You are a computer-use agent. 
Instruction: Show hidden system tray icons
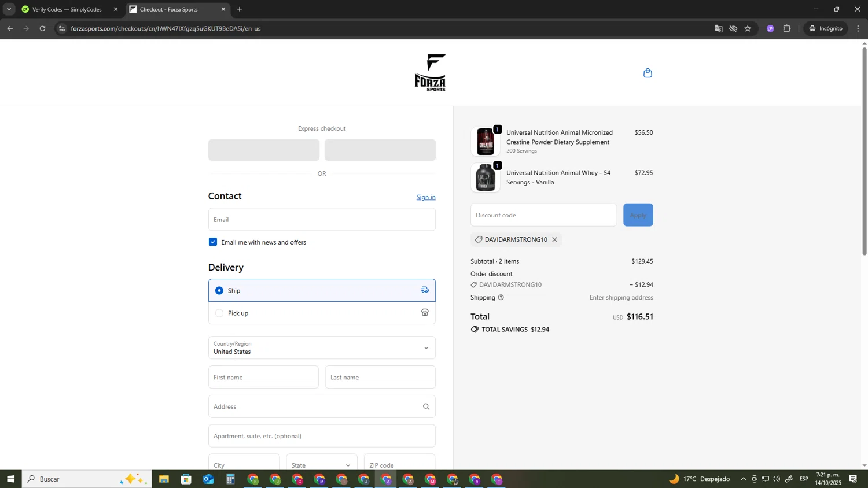744,479
